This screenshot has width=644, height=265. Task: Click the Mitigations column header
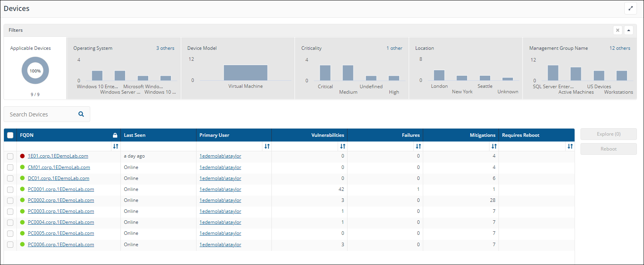482,135
